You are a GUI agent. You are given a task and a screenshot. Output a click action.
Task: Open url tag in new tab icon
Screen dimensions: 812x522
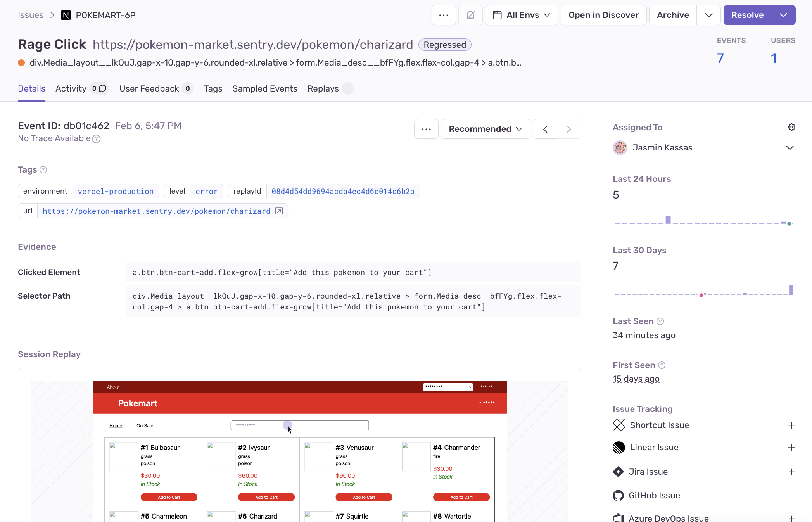coord(279,211)
